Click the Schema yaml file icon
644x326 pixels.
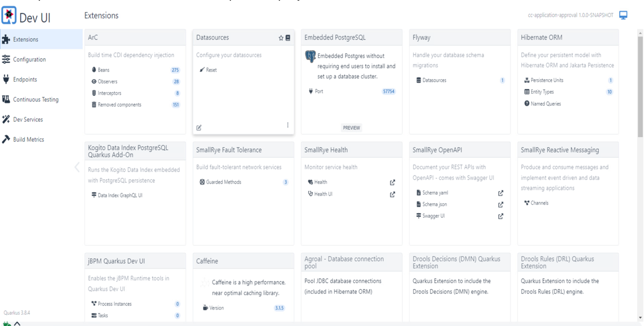coord(419,192)
